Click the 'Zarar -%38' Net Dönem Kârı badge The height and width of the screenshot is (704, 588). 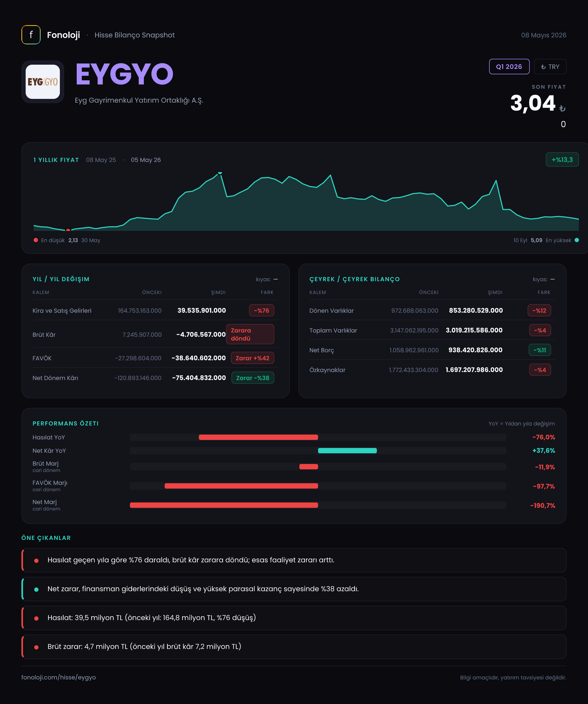[x=253, y=378]
